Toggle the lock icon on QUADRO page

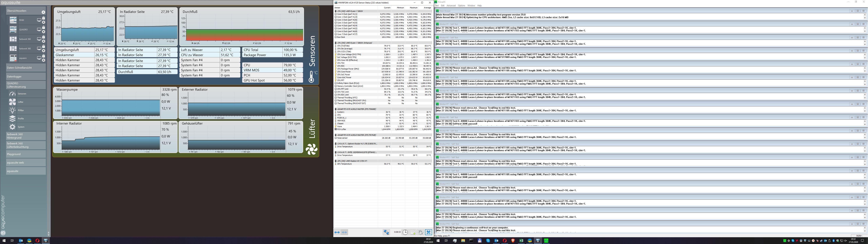(x=43, y=28)
